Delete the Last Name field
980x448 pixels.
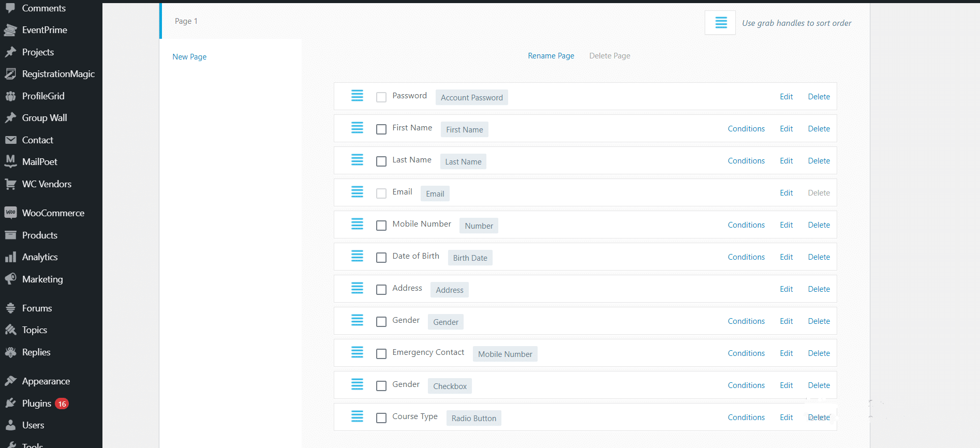click(x=819, y=161)
